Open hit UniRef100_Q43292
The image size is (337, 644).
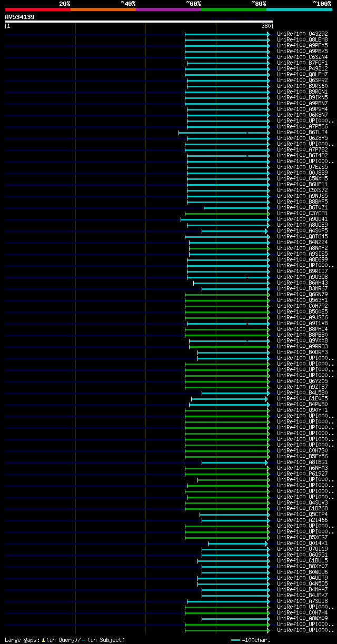coord(302,34)
